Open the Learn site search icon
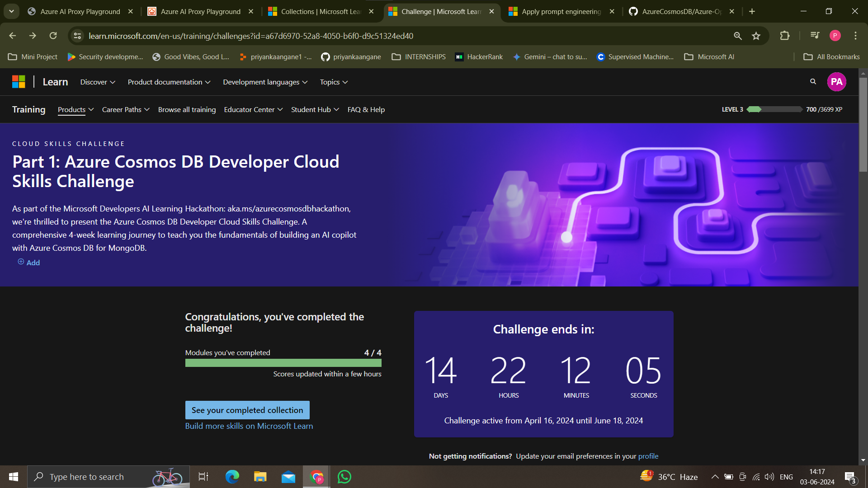Image resolution: width=868 pixels, height=488 pixels. click(x=813, y=82)
